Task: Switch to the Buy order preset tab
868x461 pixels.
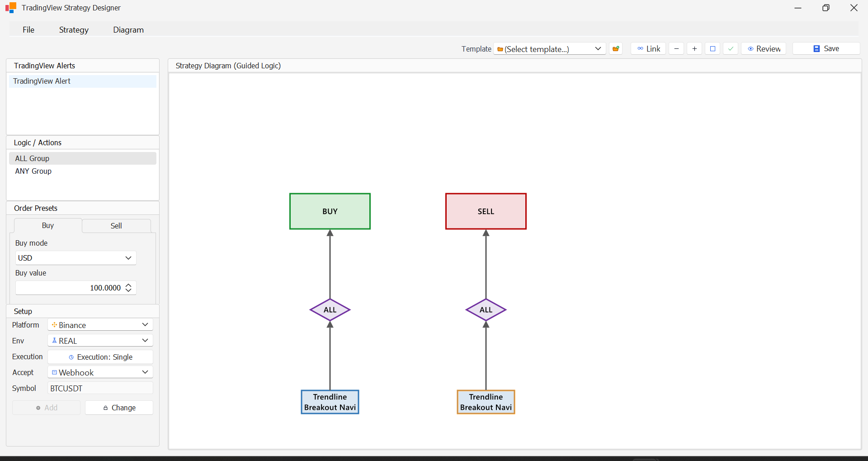Action: [48, 226]
